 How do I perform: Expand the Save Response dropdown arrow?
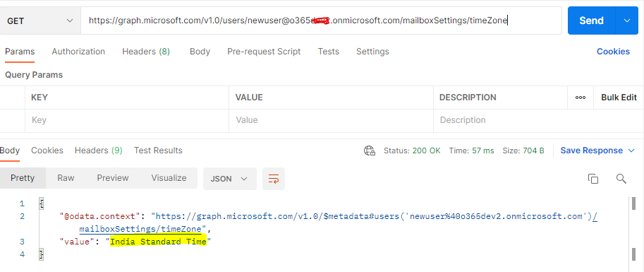(x=631, y=150)
